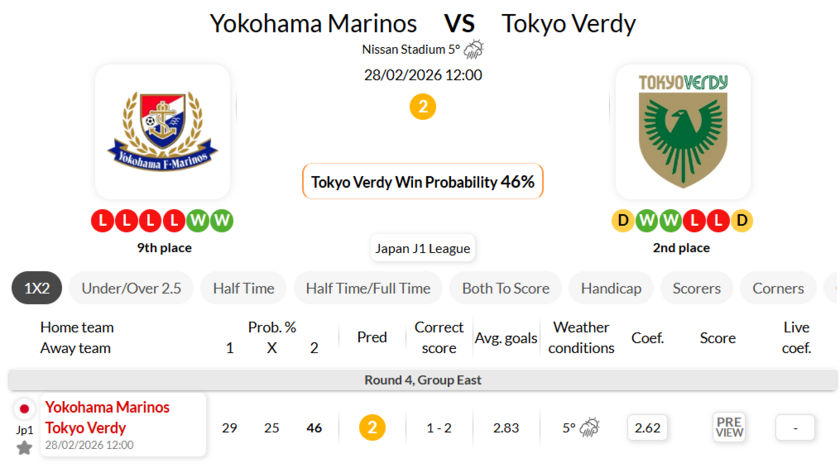This screenshot has width=840, height=468.
Task: Click the PREVIEW button in Score column
Action: click(x=729, y=428)
